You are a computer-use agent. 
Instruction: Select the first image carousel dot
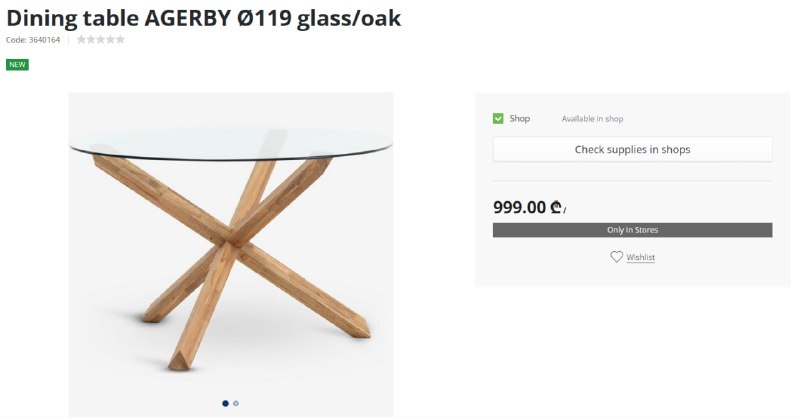tap(225, 404)
